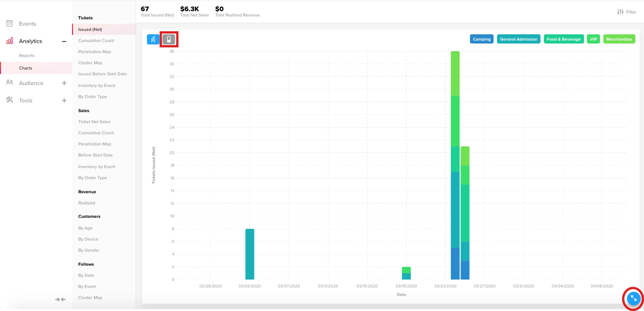Open Analytics in the sidebar
This screenshot has height=311, width=644.
tap(30, 41)
